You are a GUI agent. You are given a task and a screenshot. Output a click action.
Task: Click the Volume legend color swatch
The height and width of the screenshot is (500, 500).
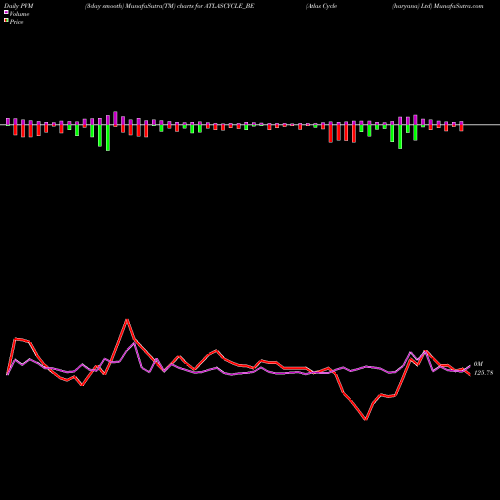(6, 13)
